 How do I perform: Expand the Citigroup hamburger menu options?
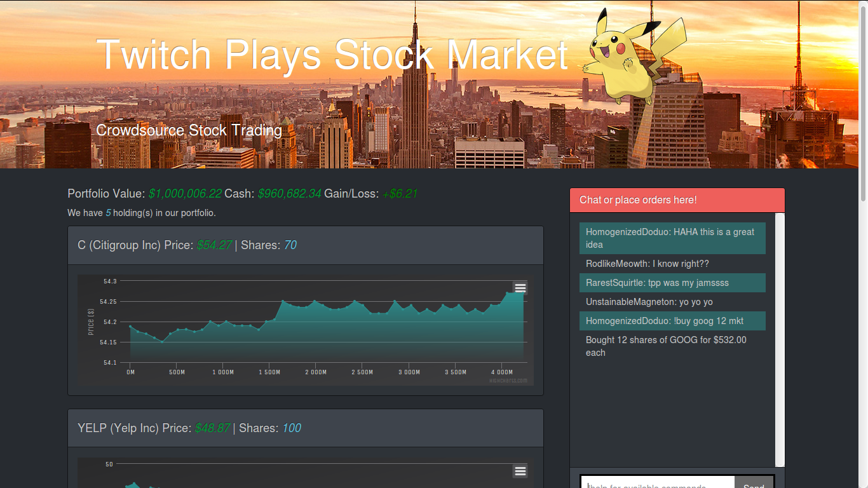[x=520, y=287]
